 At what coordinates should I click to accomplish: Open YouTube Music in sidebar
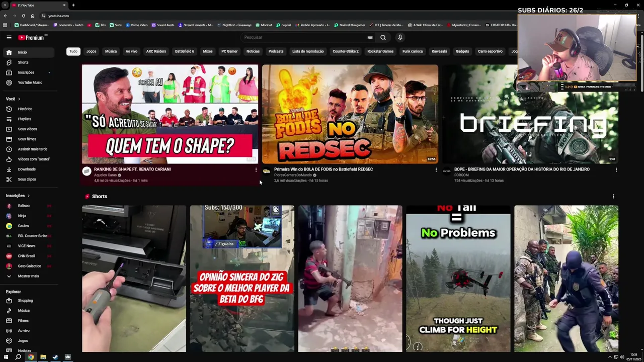pyautogui.click(x=29, y=82)
